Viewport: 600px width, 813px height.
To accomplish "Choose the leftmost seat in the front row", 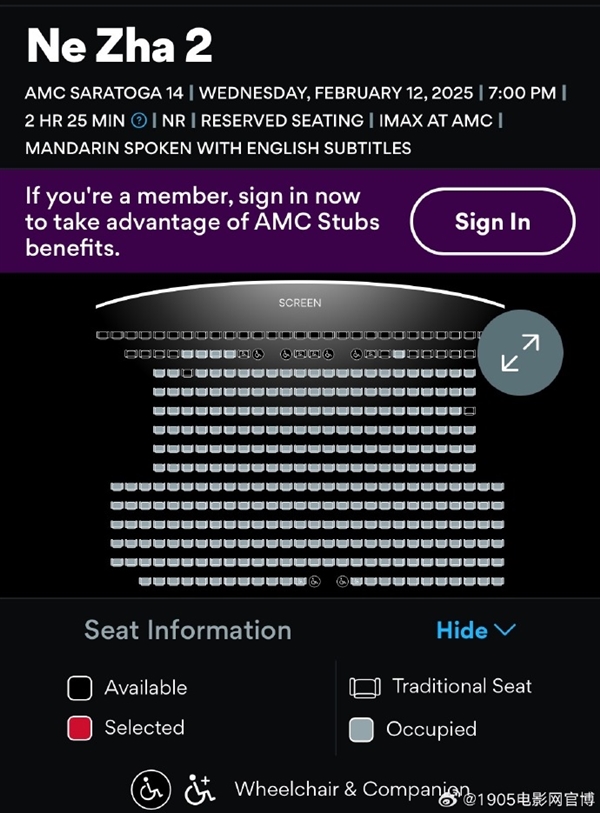I will tap(101, 335).
